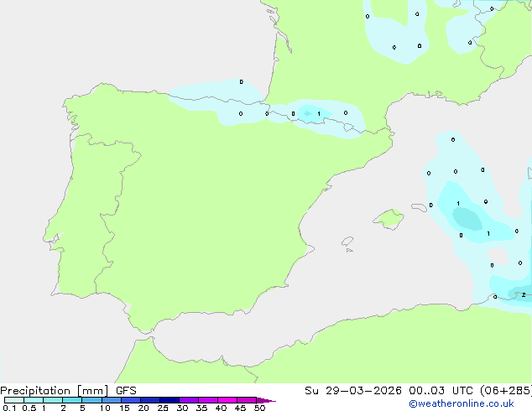Select the 30–35 mm purple legend swatch

point(189,400)
